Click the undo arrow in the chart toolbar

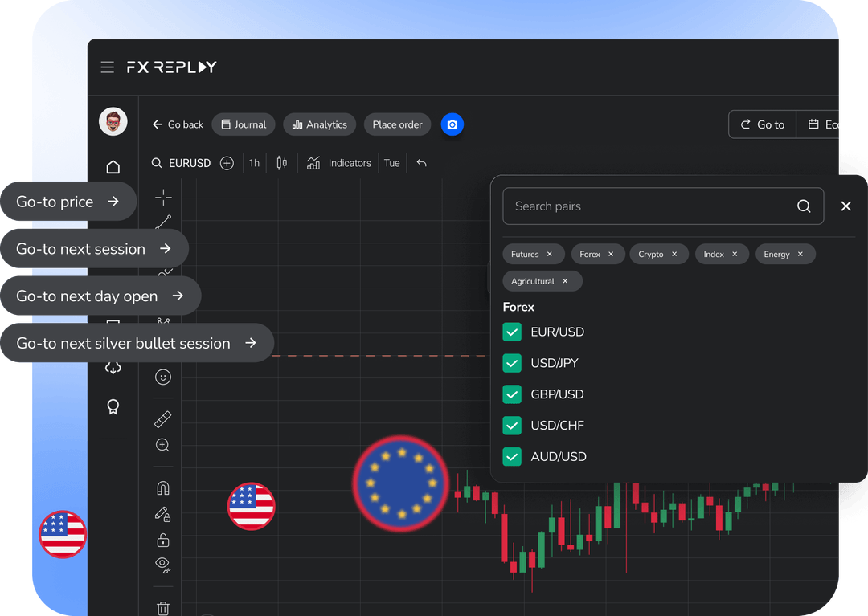(421, 163)
